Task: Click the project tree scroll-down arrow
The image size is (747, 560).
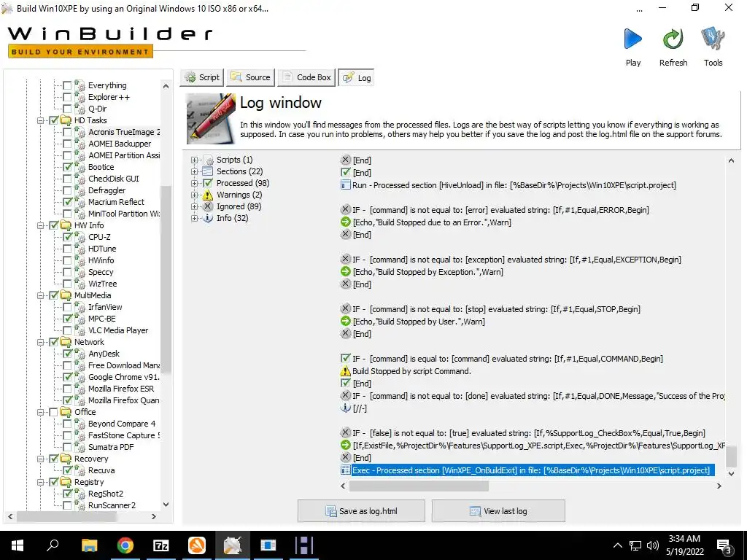Action: pyautogui.click(x=166, y=505)
